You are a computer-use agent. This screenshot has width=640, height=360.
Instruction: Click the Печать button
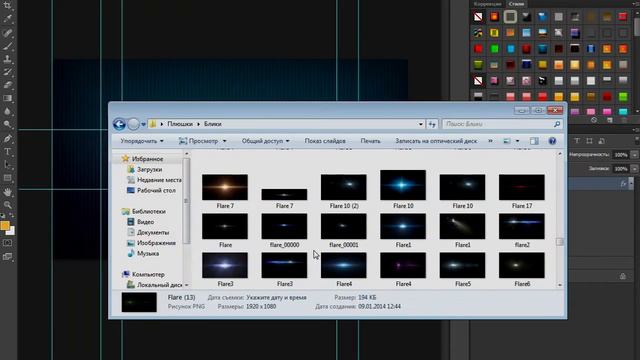pos(370,141)
